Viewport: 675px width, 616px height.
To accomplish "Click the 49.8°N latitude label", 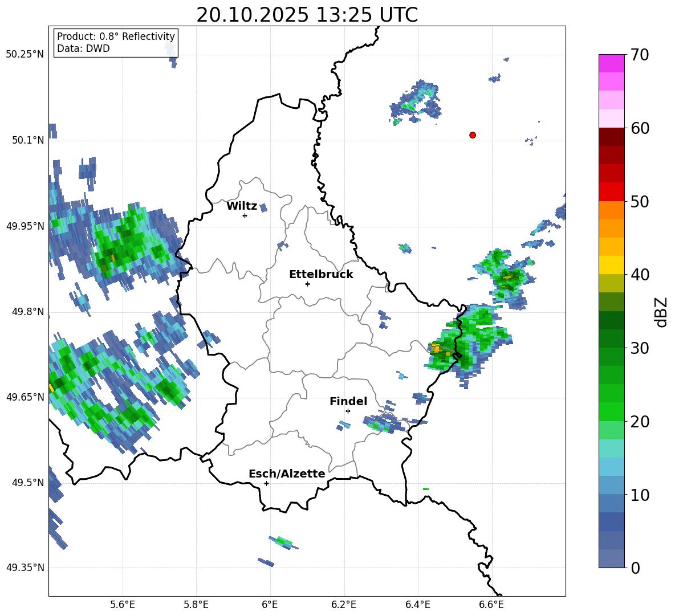I will pyautogui.click(x=28, y=312).
